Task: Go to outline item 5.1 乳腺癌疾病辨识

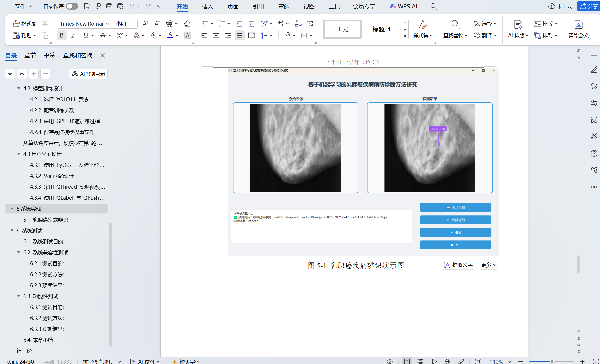Action: (46, 220)
